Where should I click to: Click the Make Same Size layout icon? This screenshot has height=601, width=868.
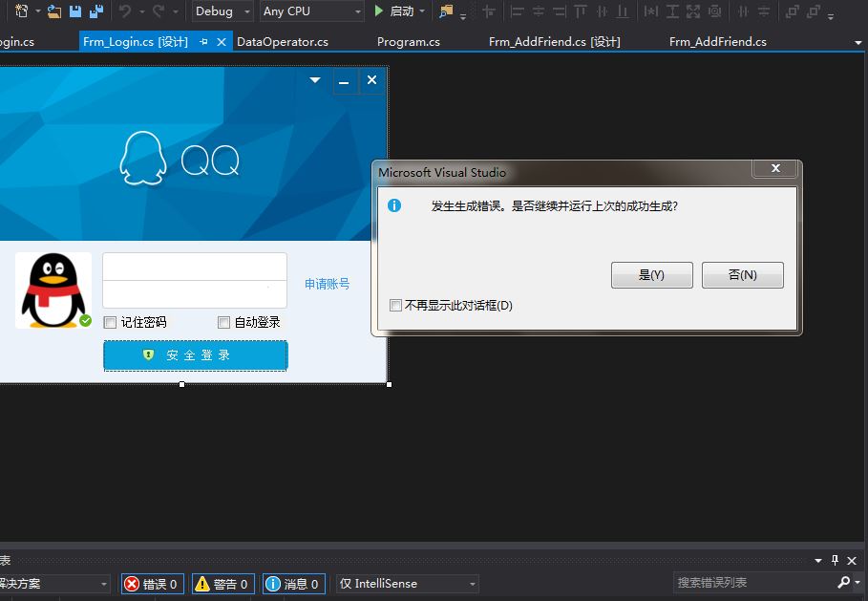tap(693, 11)
